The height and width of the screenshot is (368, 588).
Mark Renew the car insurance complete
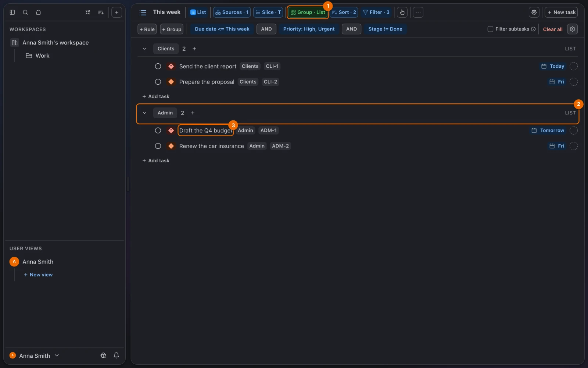click(158, 146)
